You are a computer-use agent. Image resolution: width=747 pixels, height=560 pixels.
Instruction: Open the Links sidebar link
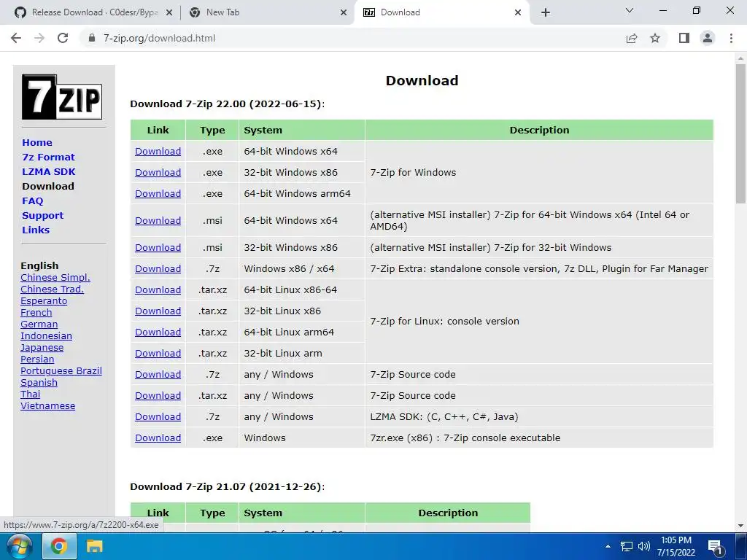pos(36,230)
